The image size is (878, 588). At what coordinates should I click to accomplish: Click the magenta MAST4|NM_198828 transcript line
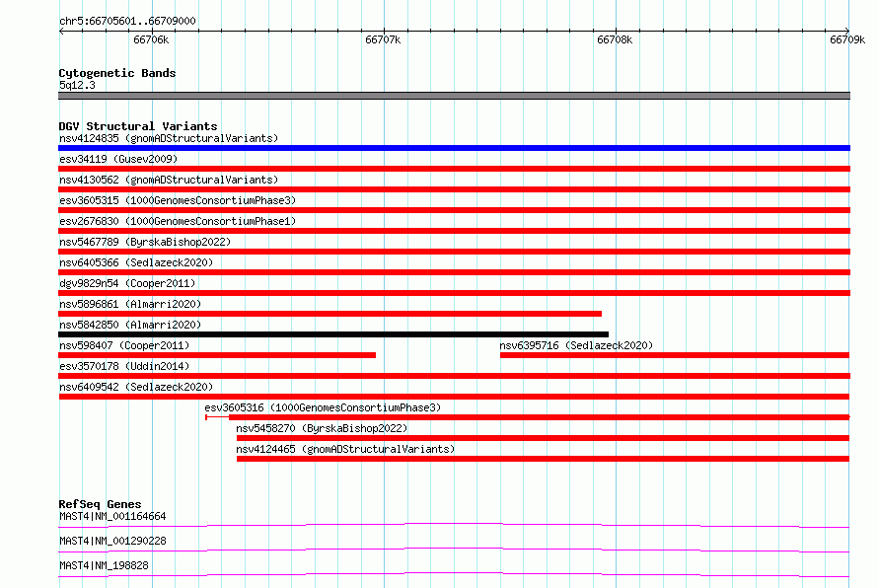[454, 574]
